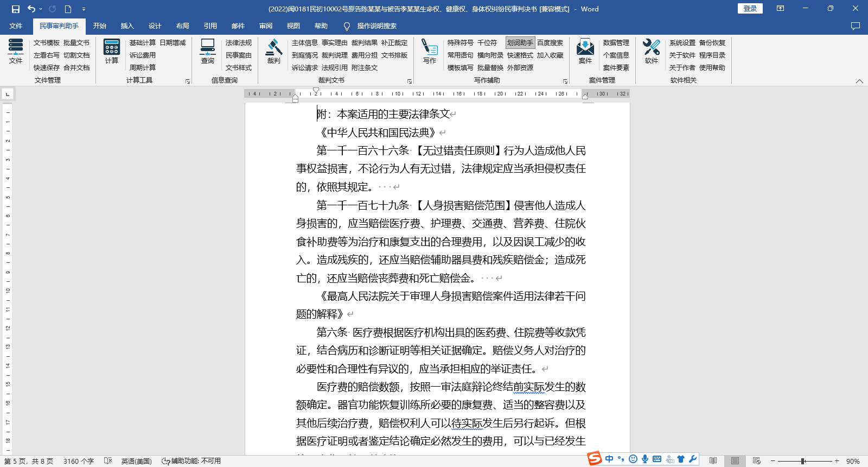
Task: Open the 文件 menu tab
Action: 16,26
